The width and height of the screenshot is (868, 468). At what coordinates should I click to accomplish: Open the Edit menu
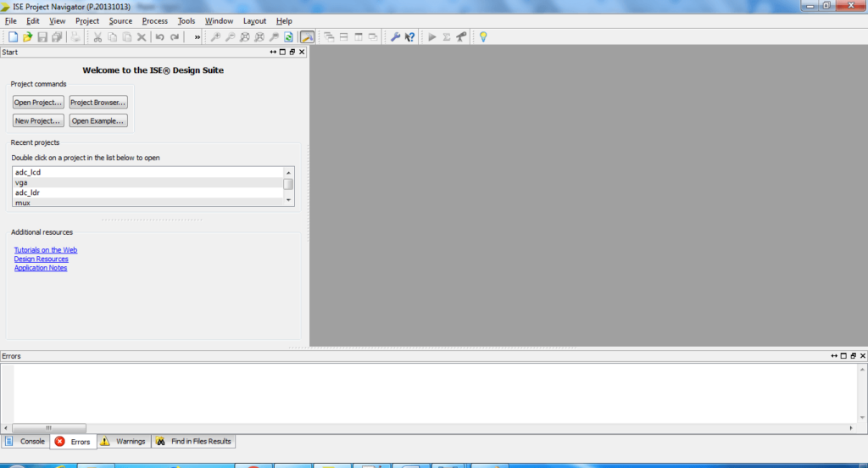click(x=33, y=21)
